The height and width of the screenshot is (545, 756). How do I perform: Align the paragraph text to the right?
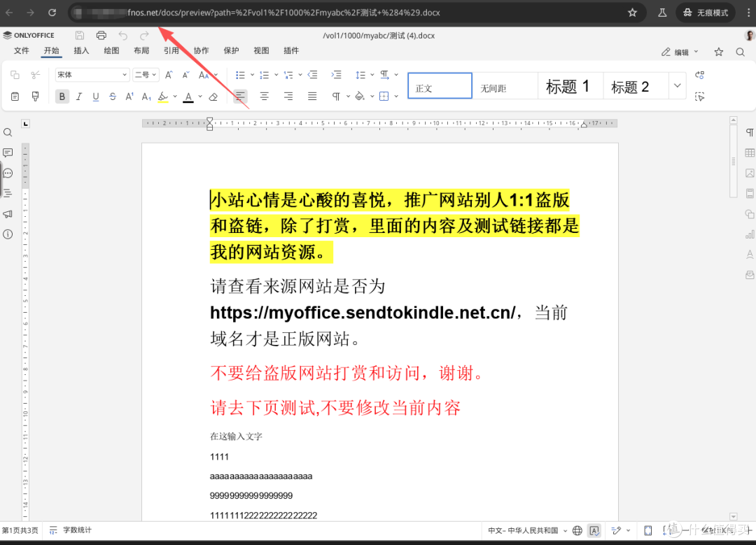click(288, 97)
